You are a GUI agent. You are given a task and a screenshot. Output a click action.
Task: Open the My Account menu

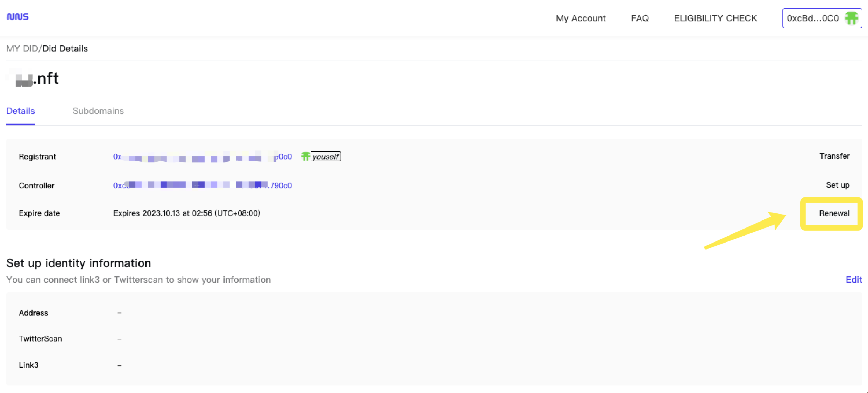(581, 18)
